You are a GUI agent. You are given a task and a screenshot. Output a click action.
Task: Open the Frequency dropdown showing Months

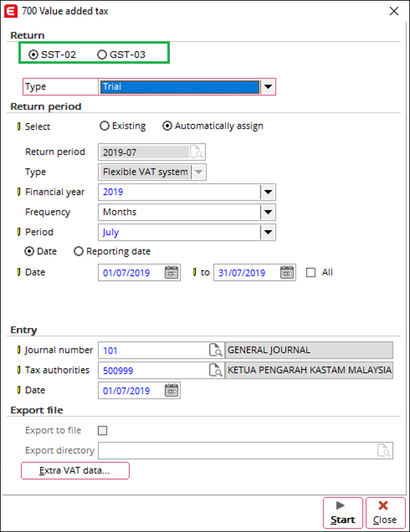tap(267, 212)
